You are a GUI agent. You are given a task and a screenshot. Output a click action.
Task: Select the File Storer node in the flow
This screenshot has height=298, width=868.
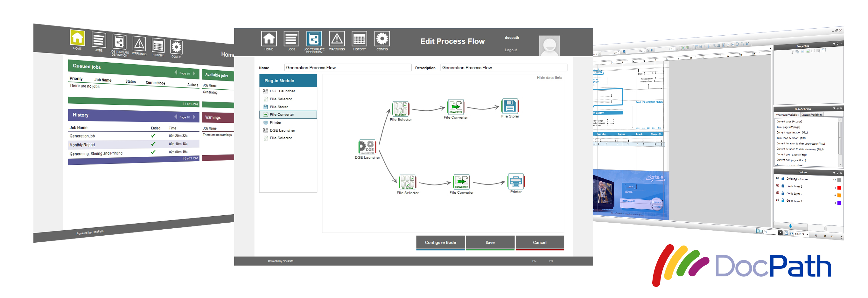tap(510, 106)
